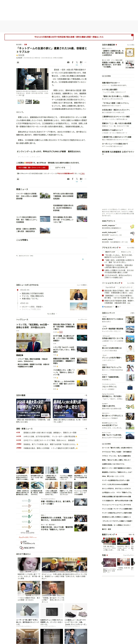This screenshot has height=644, width=138.
Task: Open もっと見る next to 注目の連載記事
Action: [x=131, y=45]
